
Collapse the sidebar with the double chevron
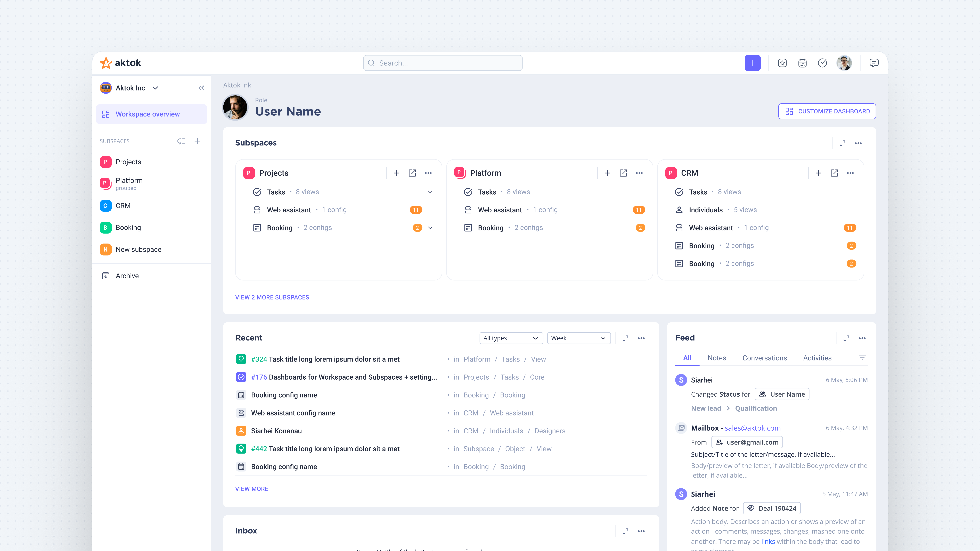(x=202, y=88)
